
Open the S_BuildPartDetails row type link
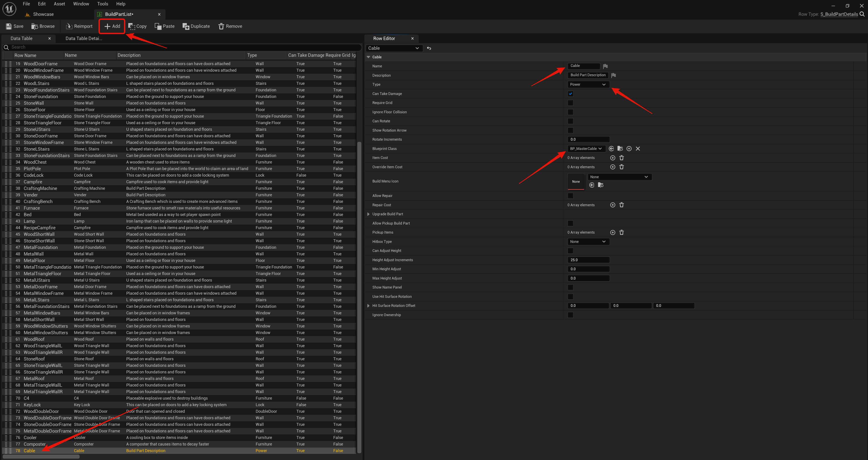point(839,14)
